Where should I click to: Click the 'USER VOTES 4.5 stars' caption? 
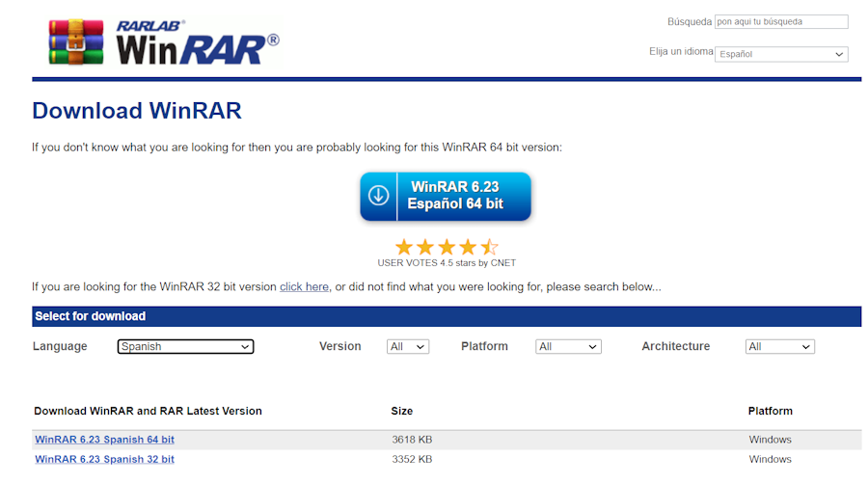[x=446, y=263]
